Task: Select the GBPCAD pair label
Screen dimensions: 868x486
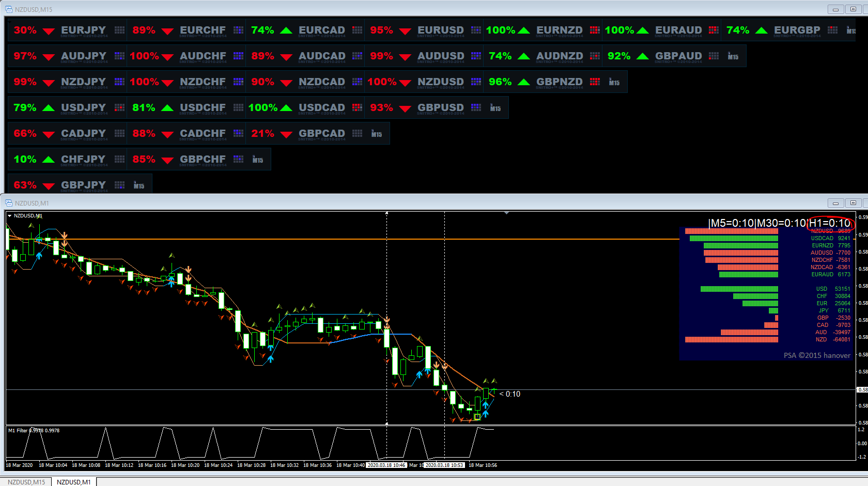Action: click(322, 133)
